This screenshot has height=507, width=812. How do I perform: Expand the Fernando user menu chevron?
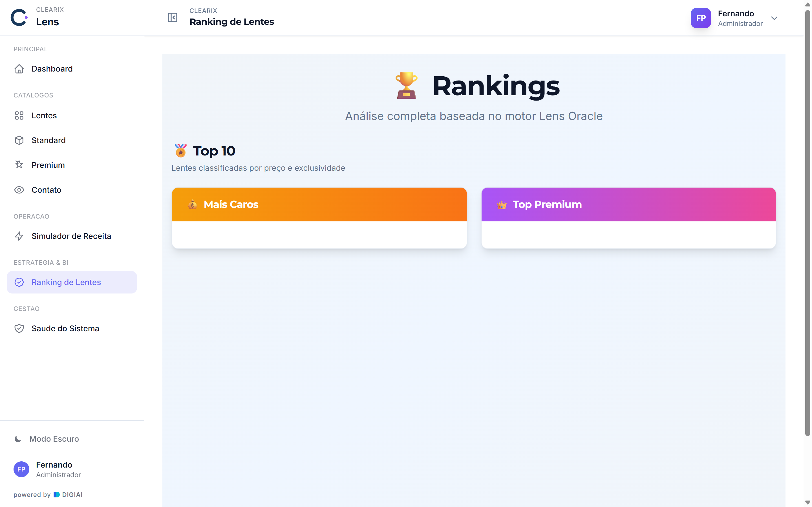(774, 18)
